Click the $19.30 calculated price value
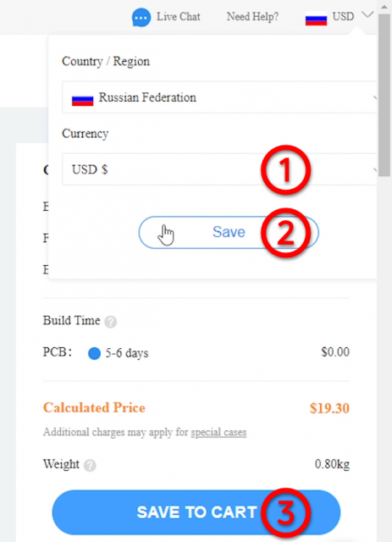The height and width of the screenshot is (542, 392). (x=329, y=408)
